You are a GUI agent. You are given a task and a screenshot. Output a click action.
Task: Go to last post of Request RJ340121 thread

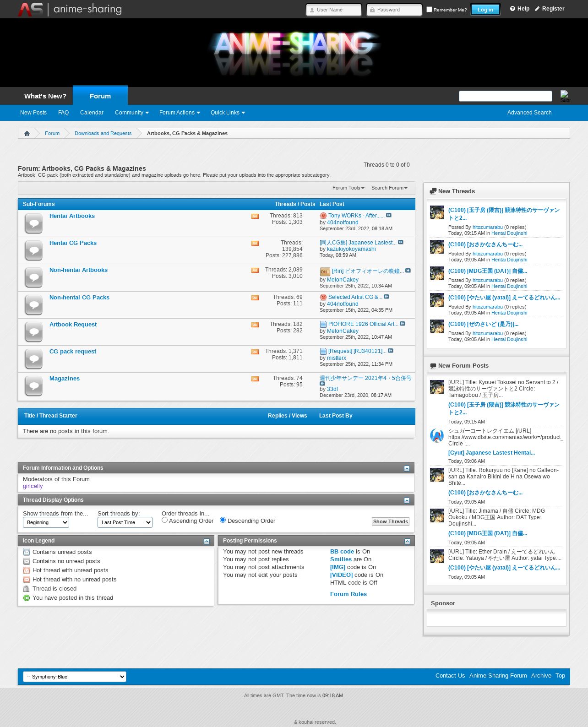click(391, 351)
